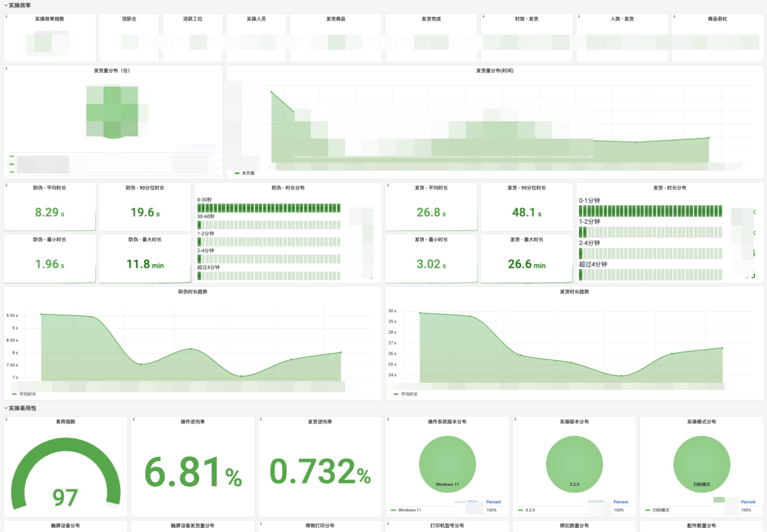The image size is (767, 532).
Task: Click the info icon on 操作逆向率 panel
Action: click(134, 419)
